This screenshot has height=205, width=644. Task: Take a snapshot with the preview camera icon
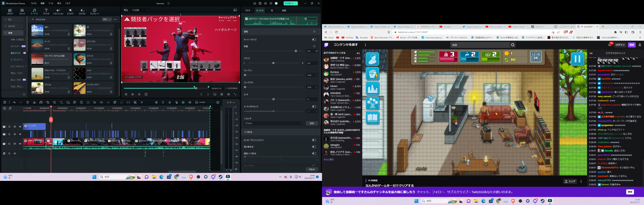tap(222, 94)
